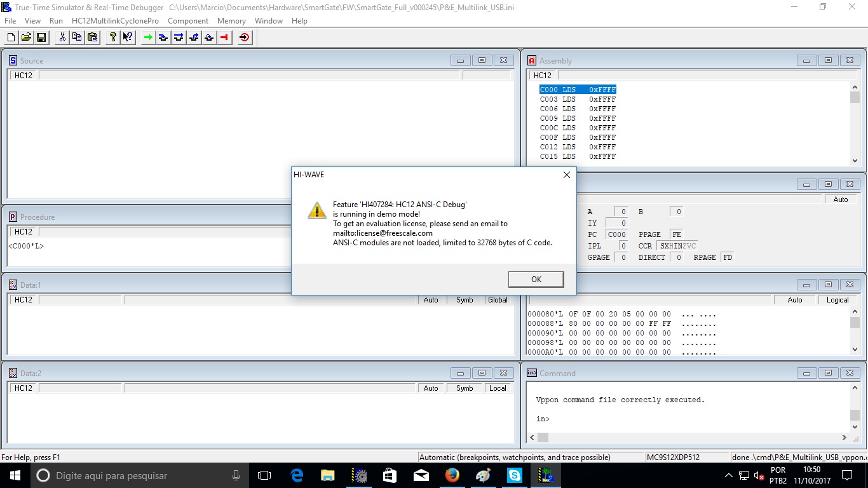Select the PC register value C000
868x488 pixels.
pos(616,234)
